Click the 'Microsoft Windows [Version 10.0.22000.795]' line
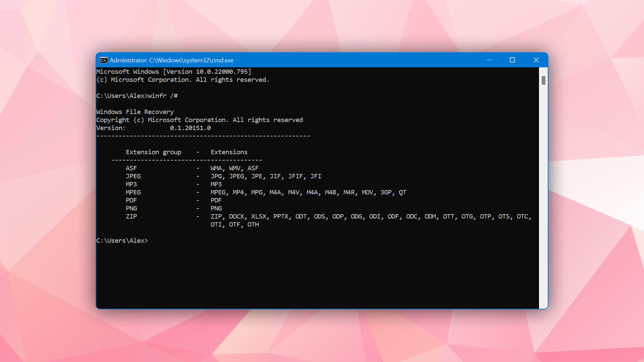 click(174, 72)
